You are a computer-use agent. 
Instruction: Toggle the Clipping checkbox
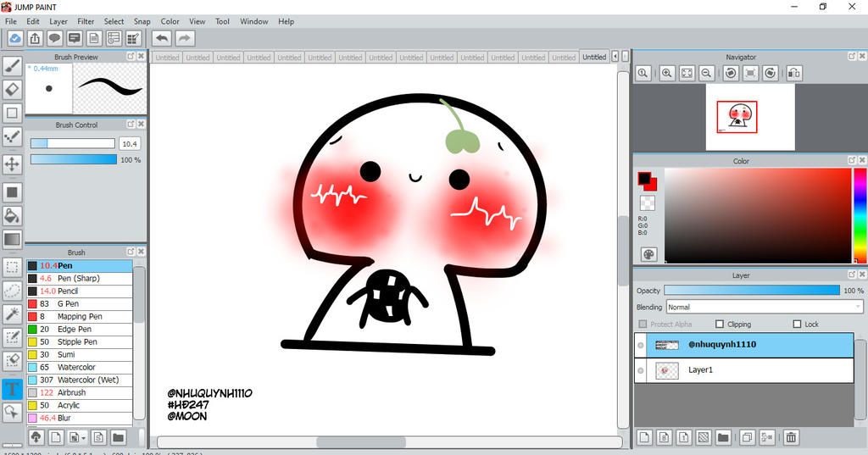720,324
